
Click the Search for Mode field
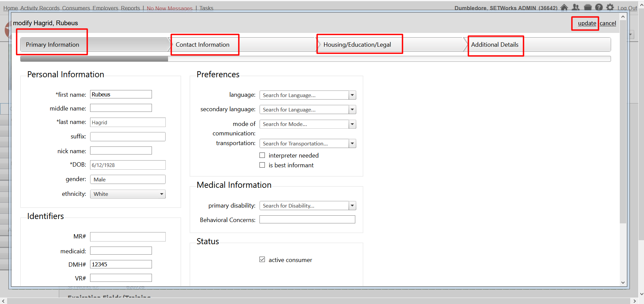click(x=304, y=124)
